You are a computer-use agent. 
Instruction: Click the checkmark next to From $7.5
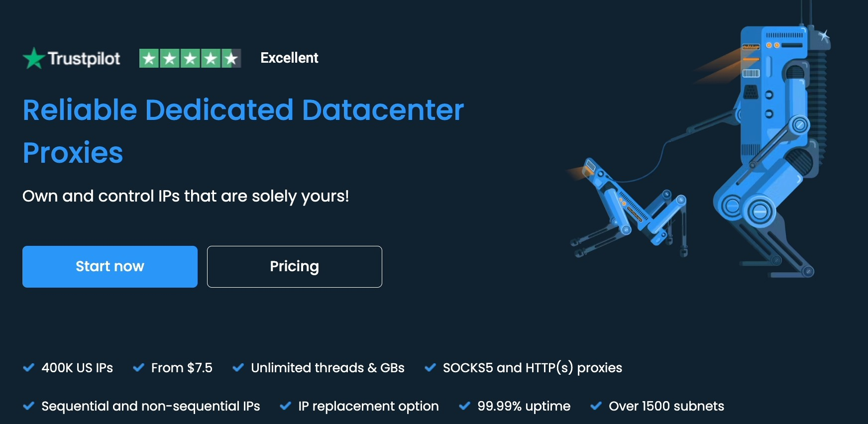pyautogui.click(x=138, y=367)
